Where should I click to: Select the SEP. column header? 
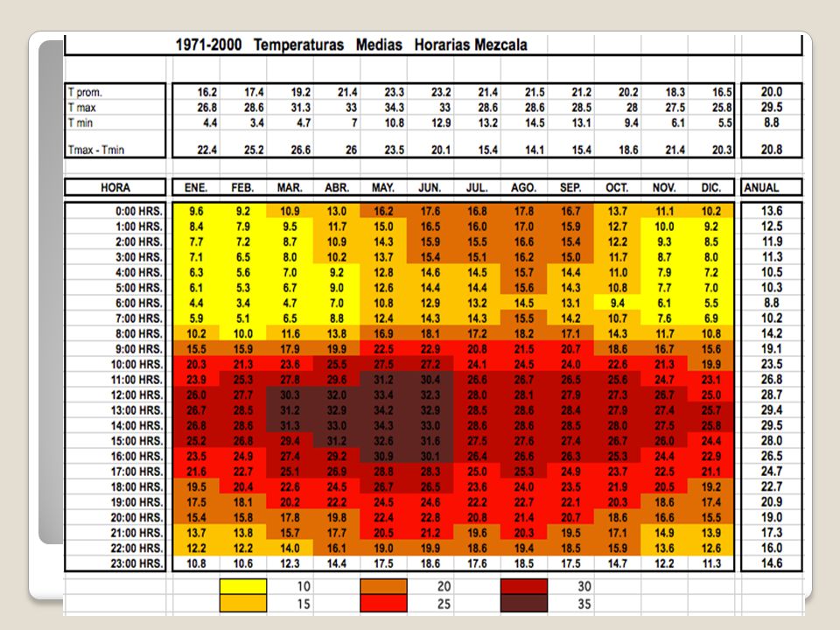[570, 187]
